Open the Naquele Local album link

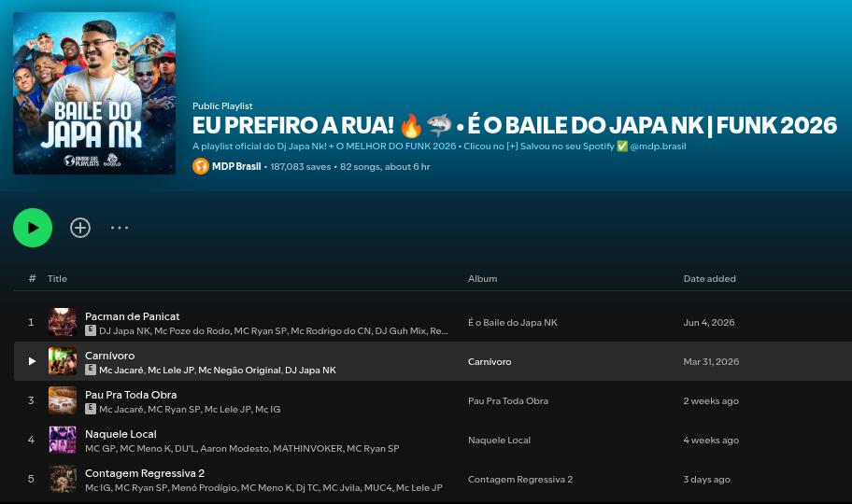coord(500,440)
